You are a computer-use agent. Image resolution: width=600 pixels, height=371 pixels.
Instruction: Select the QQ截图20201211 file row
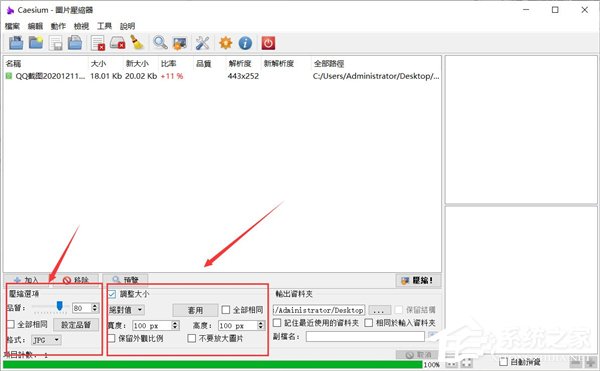(x=222, y=76)
